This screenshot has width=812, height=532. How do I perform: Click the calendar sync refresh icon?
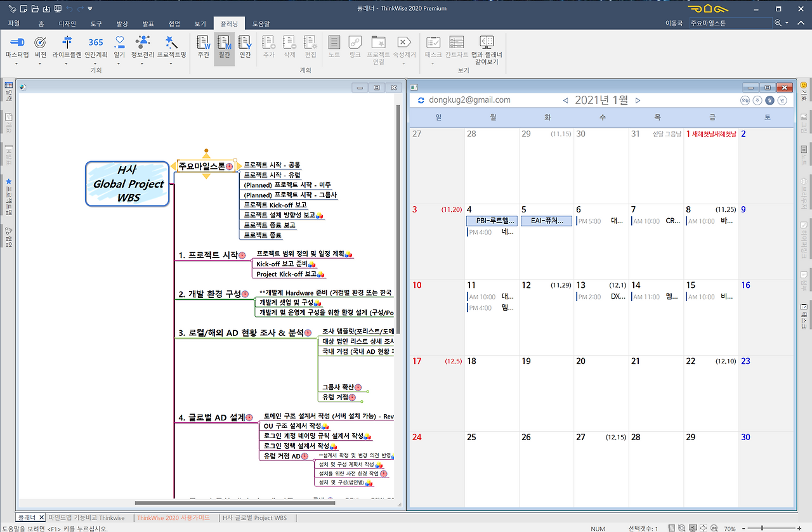tap(421, 100)
